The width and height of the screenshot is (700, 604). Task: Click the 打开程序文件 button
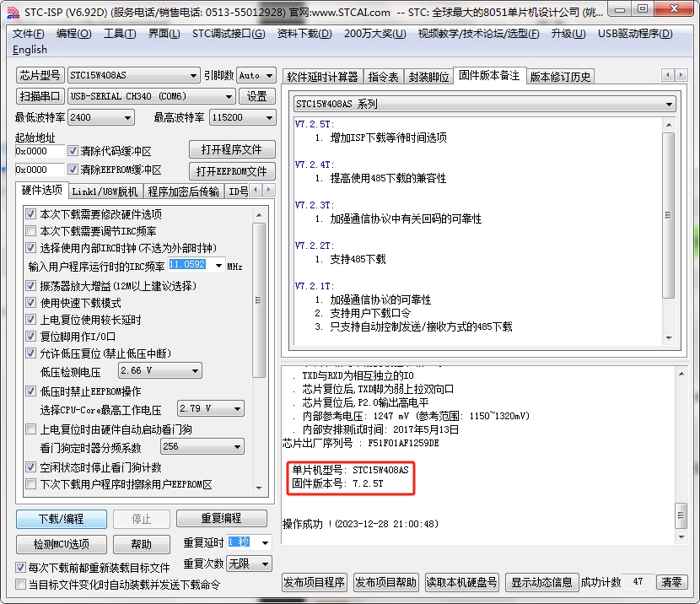232,149
